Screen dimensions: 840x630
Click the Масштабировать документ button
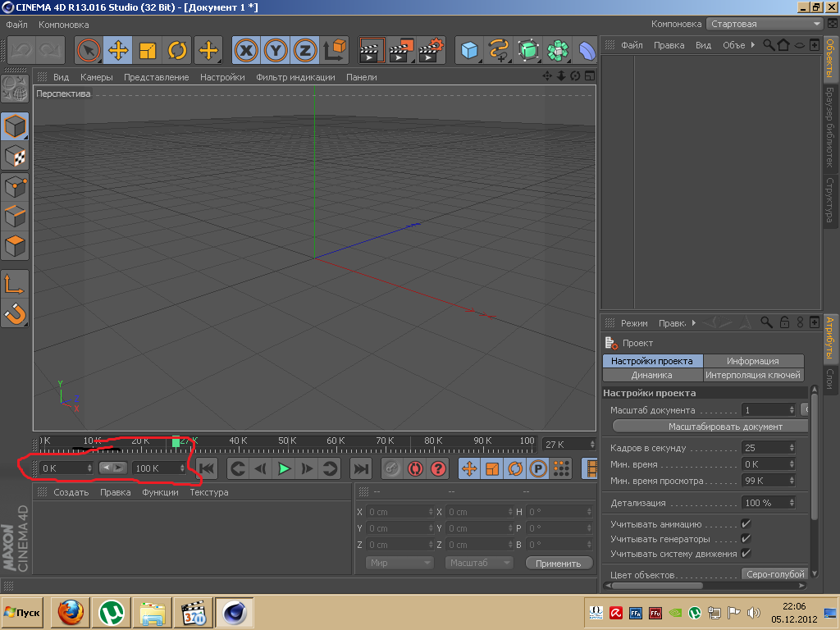710,427
